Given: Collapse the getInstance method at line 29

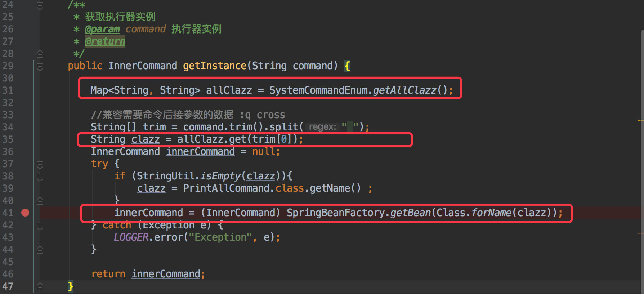Looking at the screenshot, I should coord(40,66).
